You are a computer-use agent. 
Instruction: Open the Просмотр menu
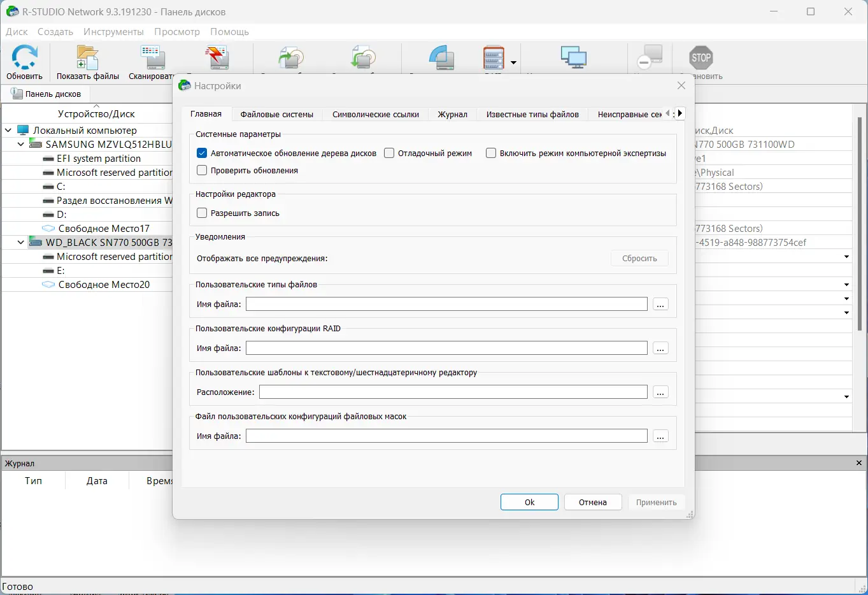pos(177,31)
